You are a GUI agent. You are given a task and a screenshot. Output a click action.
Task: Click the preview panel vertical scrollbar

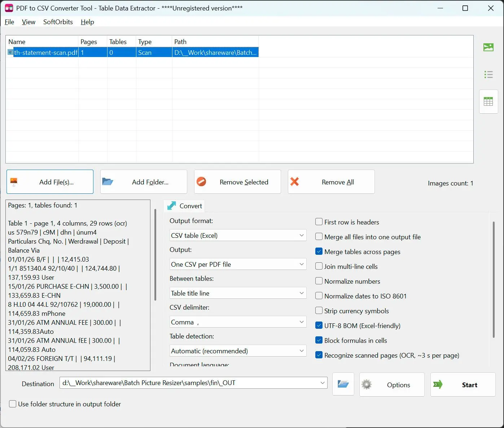(x=155, y=255)
